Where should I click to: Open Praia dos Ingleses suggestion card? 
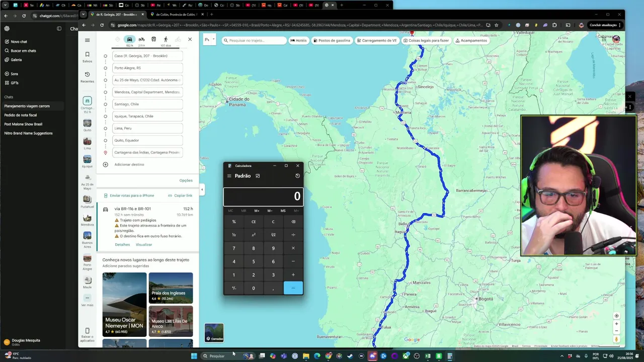click(171, 288)
